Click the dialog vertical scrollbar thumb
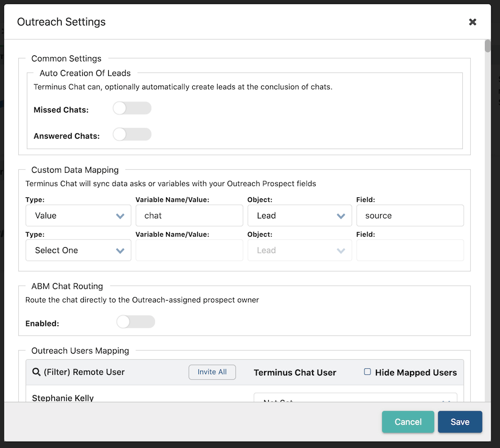 click(x=488, y=46)
